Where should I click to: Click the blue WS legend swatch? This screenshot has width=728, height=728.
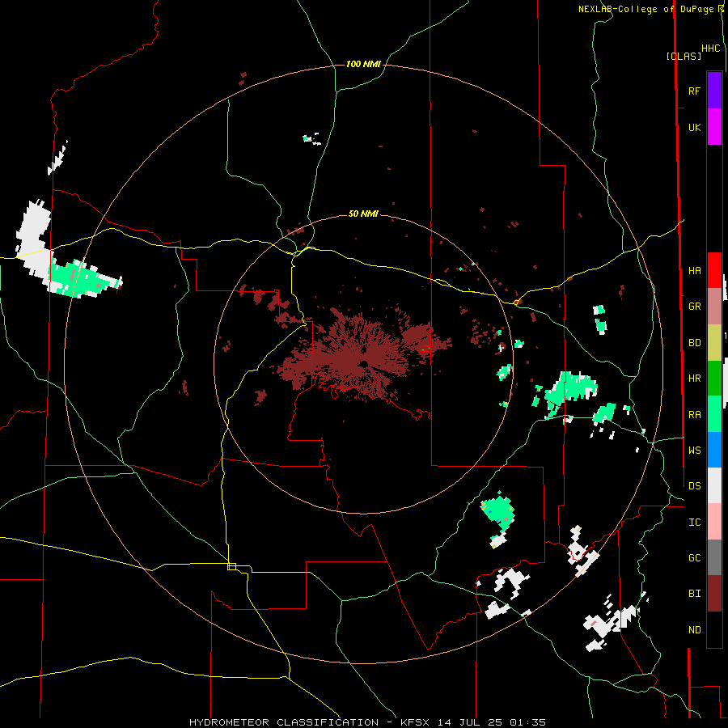[714, 450]
